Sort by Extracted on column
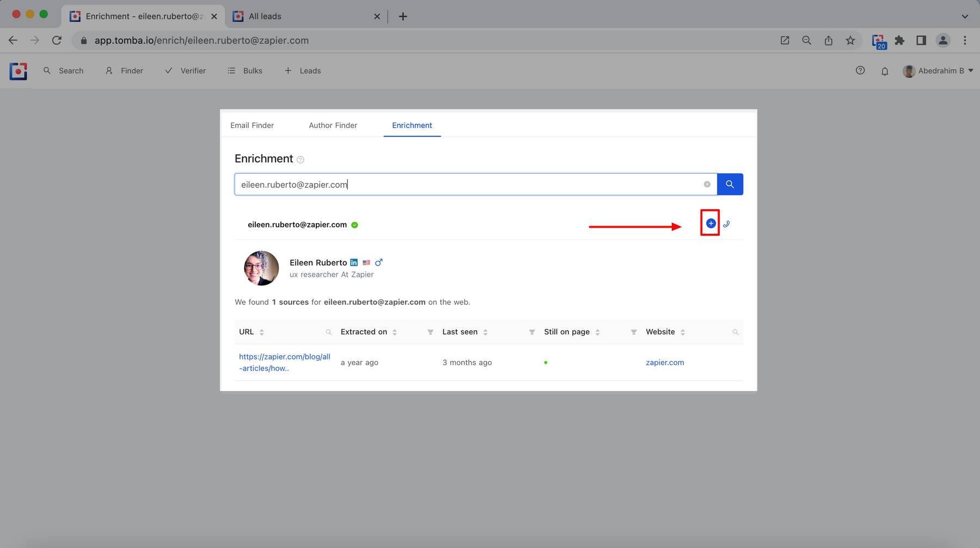This screenshot has height=548, width=980. 395,332
